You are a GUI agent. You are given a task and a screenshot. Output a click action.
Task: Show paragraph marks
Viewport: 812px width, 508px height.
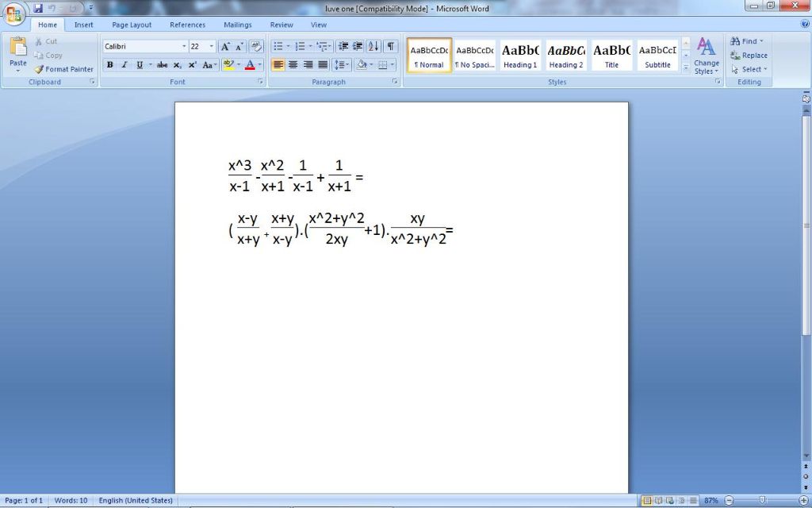click(390, 47)
